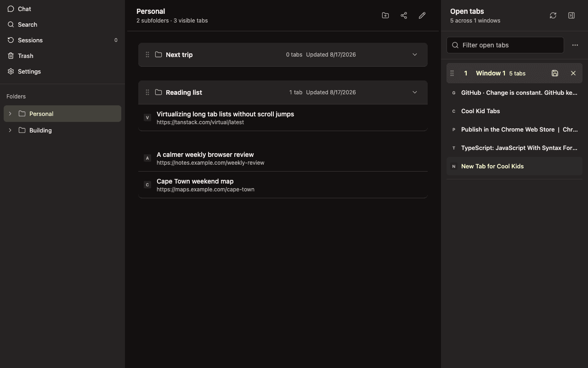Click the 2 subfolders 3 visible tabs text
The width and height of the screenshot is (588, 368).
(172, 21)
